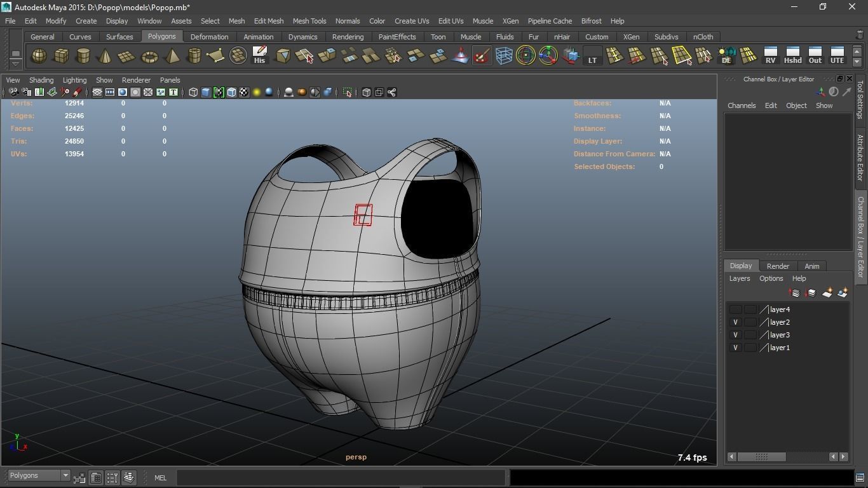Viewport: 868px width, 488px height.
Task: Float the Channel Box / Layer Editor panel
Action: click(839, 79)
